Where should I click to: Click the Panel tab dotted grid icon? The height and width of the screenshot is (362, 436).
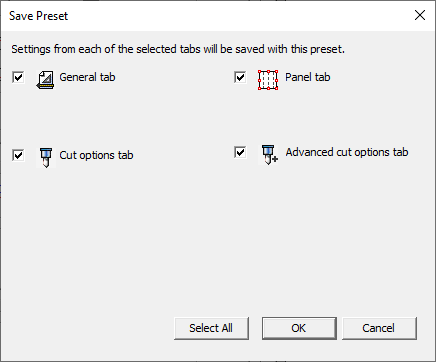[268, 80]
